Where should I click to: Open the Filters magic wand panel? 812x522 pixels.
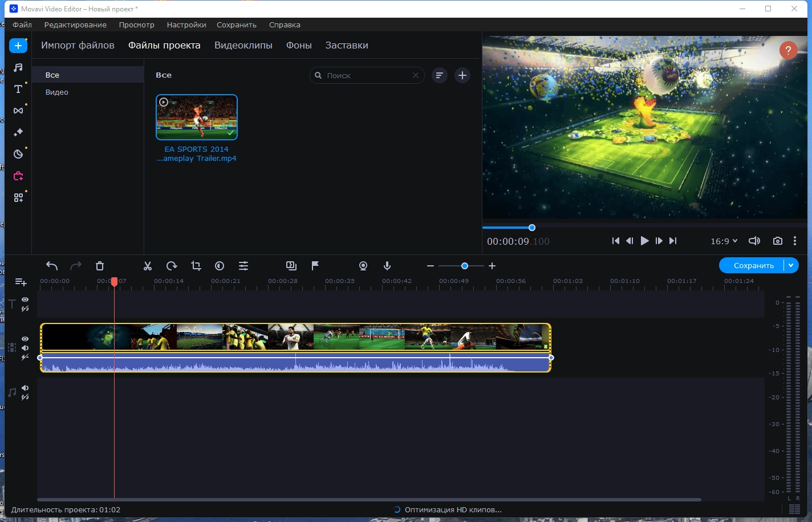18,132
